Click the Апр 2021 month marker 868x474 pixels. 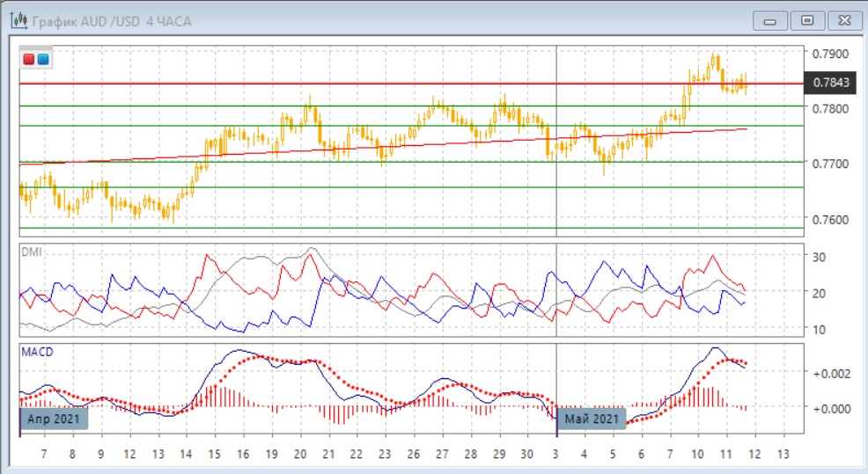click(54, 419)
